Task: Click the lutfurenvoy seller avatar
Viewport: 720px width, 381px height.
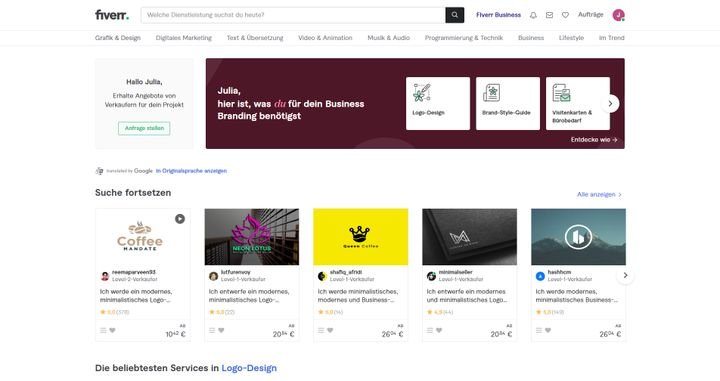Action: 214,276
